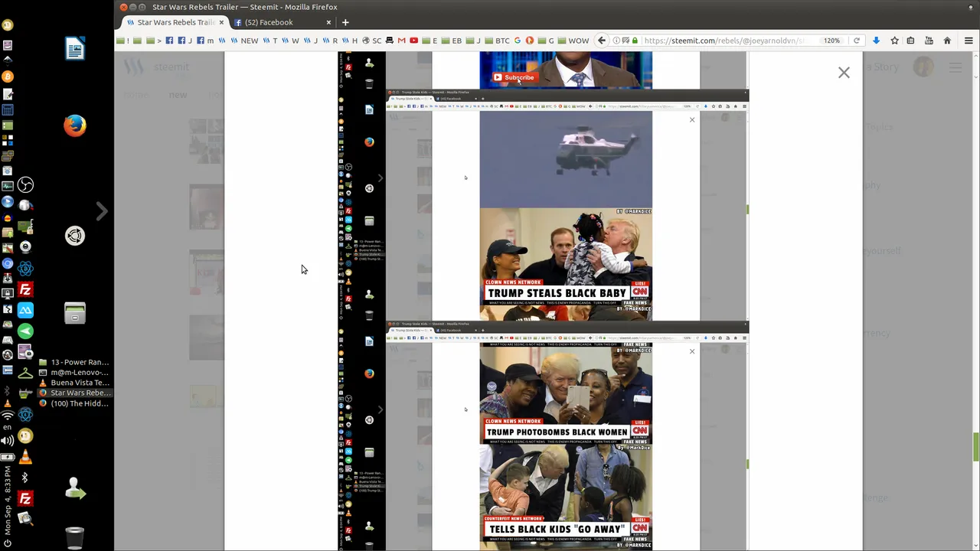The height and width of the screenshot is (551, 980).
Task: Click the steemit.com URL address bar
Action: (724, 41)
